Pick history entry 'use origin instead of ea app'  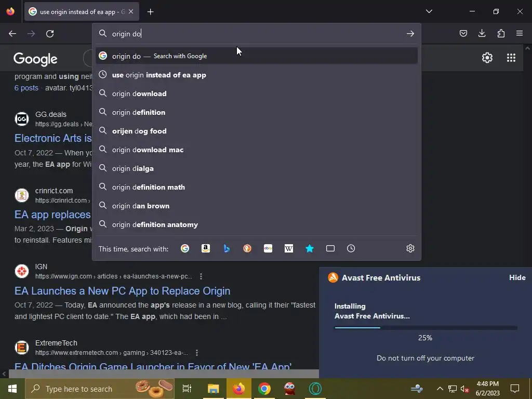pyautogui.click(x=257, y=75)
